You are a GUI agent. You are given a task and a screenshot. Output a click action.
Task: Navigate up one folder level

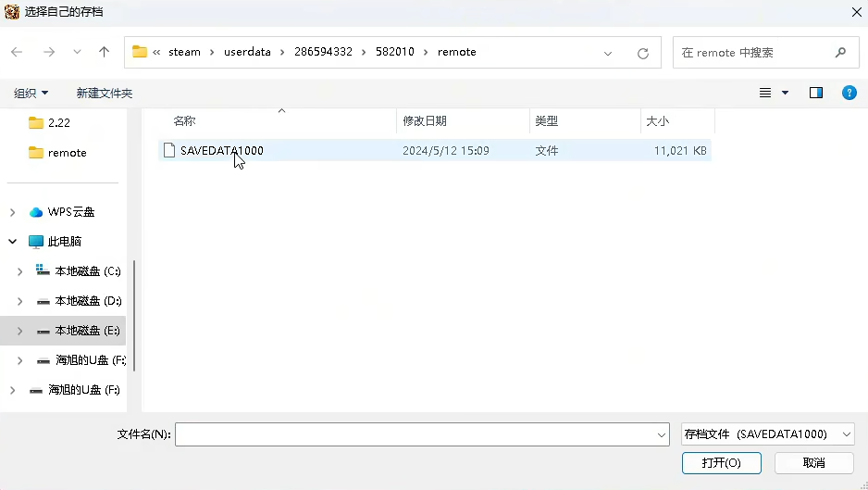[x=104, y=52]
